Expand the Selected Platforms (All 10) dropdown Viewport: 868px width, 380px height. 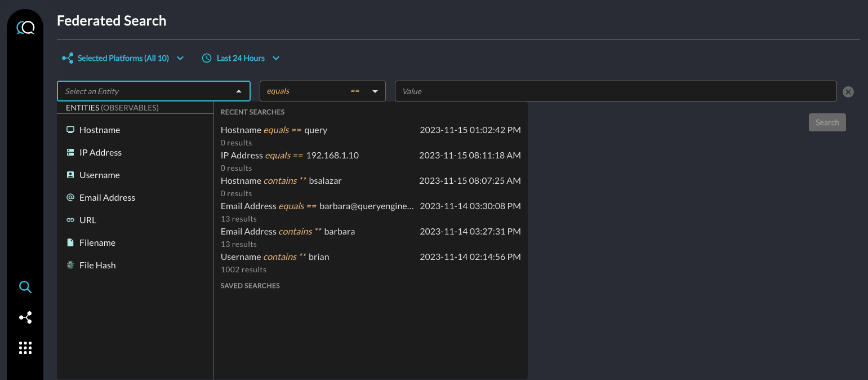coord(123,58)
